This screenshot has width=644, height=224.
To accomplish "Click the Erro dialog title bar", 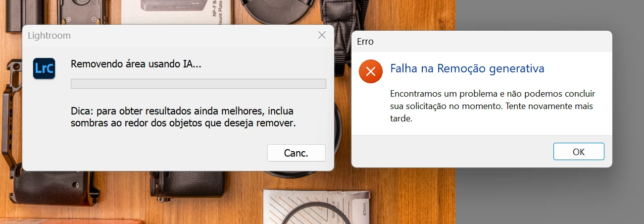I will coord(482,42).
